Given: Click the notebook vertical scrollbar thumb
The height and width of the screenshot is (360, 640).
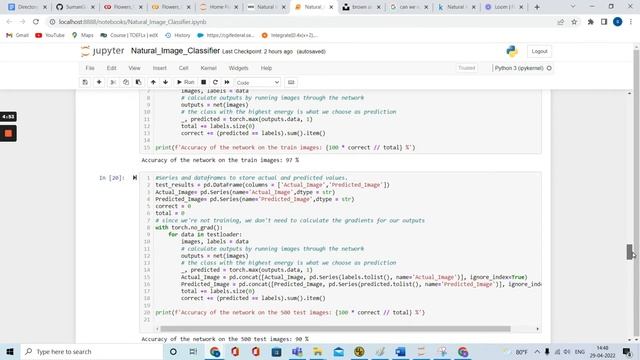Looking at the screenshot, I should click(x=629, y=252).
